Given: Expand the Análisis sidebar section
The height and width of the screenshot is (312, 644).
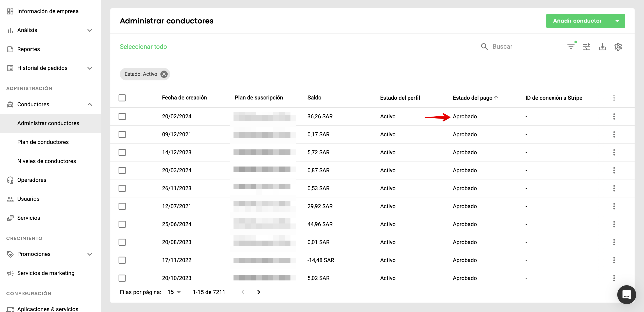Looking at the screenshot, I should click(x=90, y=30).
